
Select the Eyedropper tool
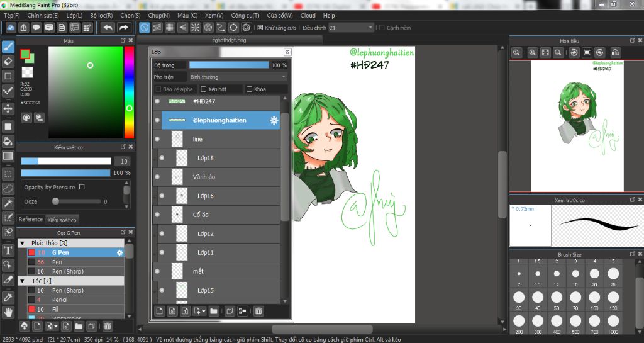click(8, 296)
